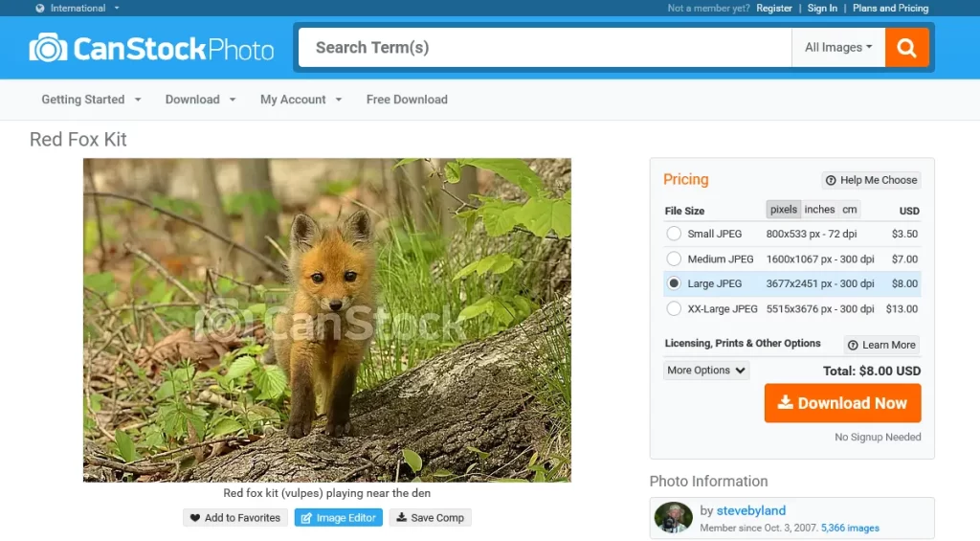
Task: Click the CanStockPhoto camera logo
Action: coord(151,48)
